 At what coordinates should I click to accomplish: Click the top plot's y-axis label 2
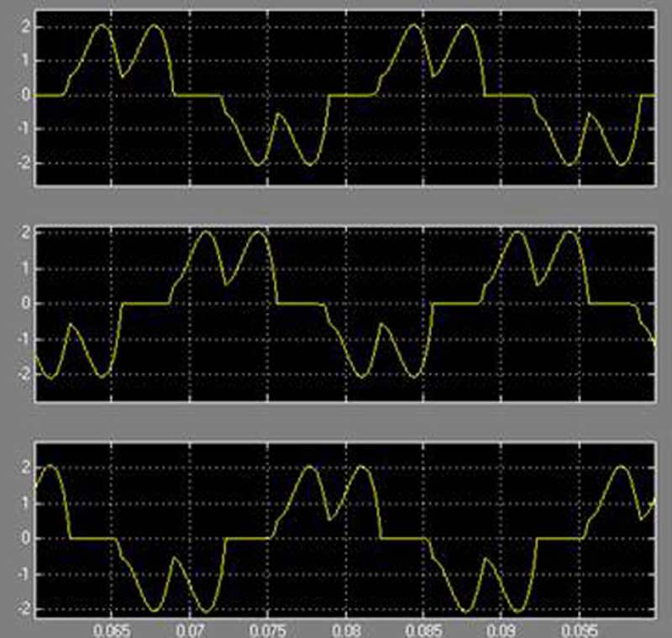pos(26,27)
